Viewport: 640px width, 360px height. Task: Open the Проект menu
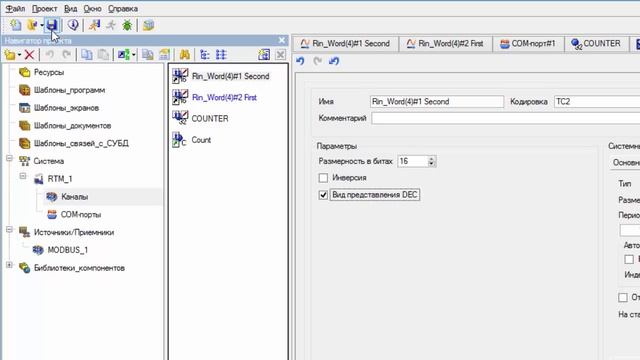(x=44, y=9)
